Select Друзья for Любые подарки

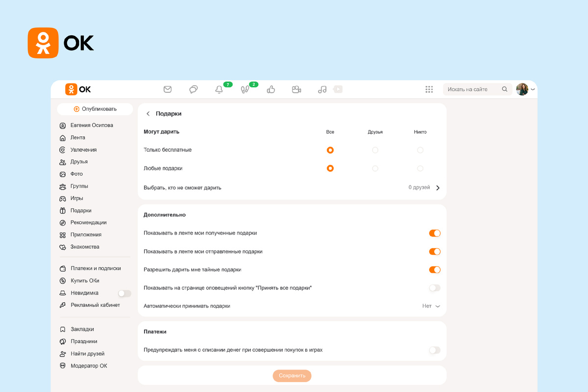[375, 168]
